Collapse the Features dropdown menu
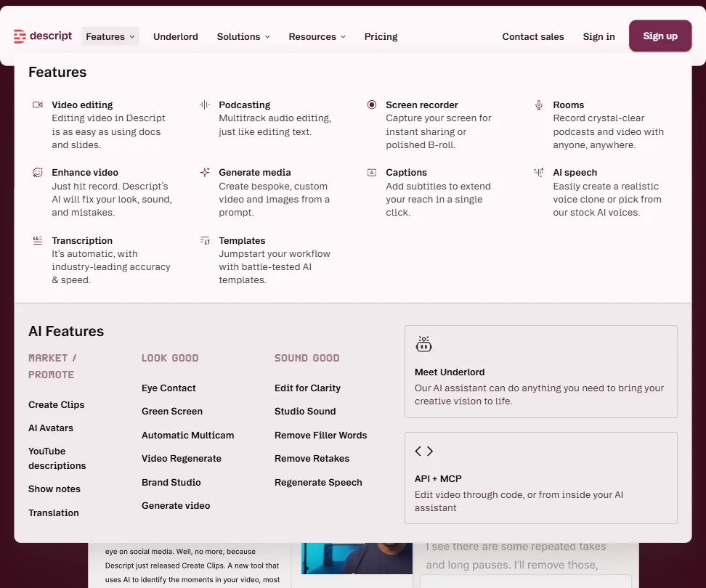Screen dimensions: 706x588 coord(110,36)
